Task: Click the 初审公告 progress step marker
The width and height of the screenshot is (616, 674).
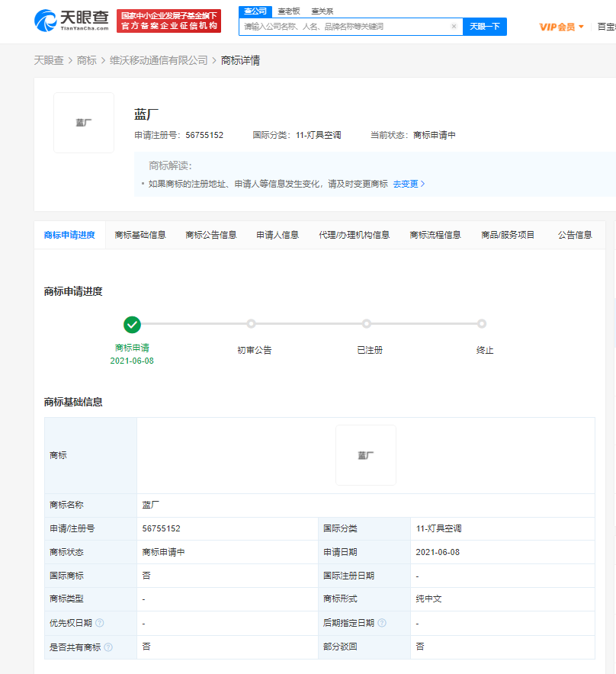Action: 251,324
